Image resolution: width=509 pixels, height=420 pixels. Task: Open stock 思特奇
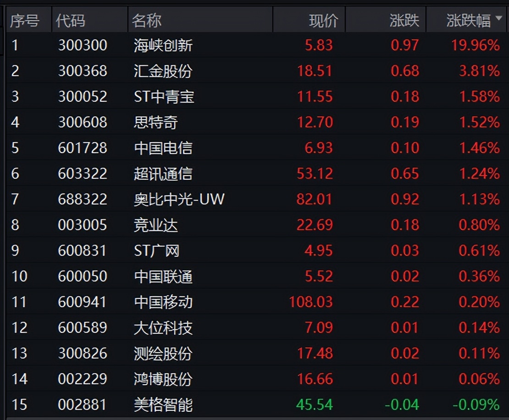coord(156,122)
